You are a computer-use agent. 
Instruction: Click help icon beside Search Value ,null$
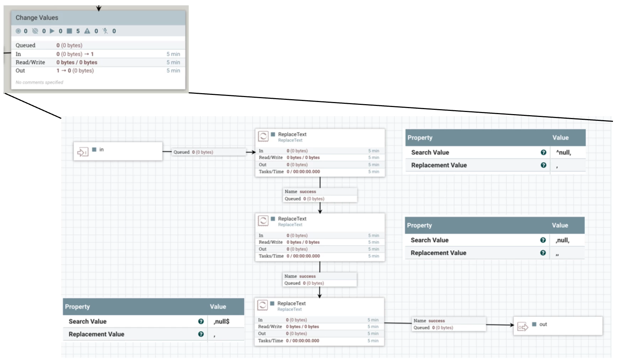click(201, 321)
